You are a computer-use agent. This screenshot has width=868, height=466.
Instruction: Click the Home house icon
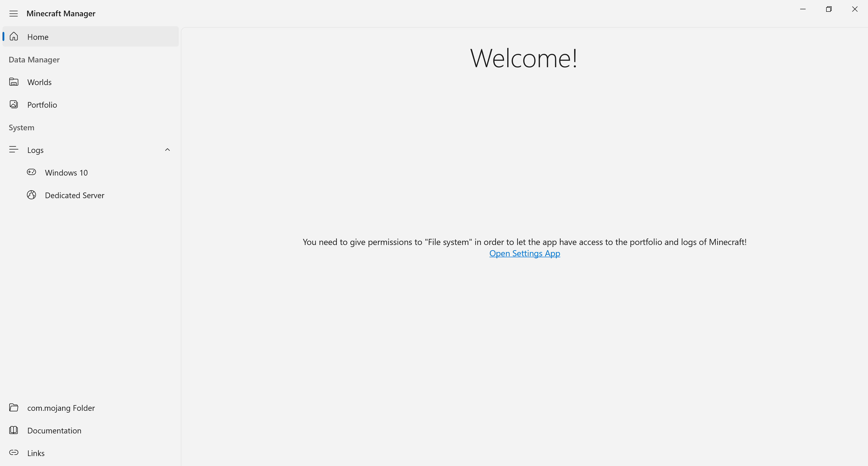coord(14,36)
